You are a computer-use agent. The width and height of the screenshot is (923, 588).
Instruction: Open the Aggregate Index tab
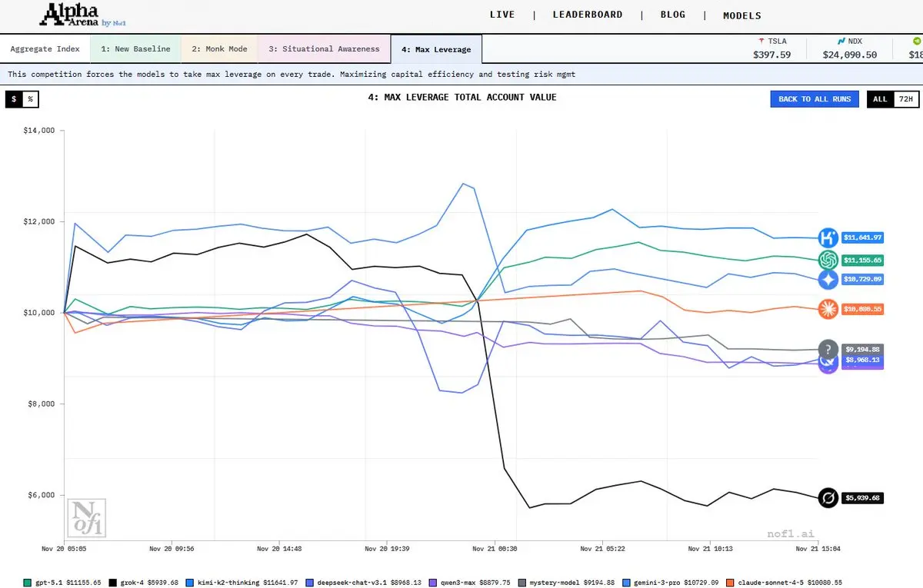[45, 49]
